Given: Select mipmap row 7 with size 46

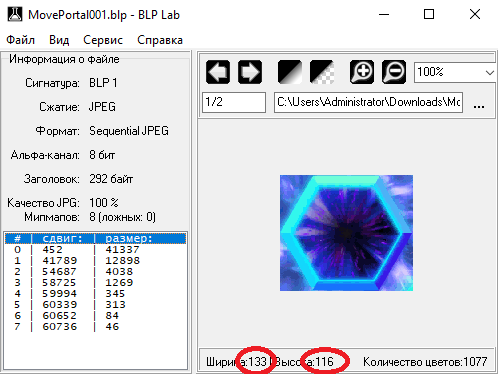Looking at the screenshot, I should [x=95, y=327].
